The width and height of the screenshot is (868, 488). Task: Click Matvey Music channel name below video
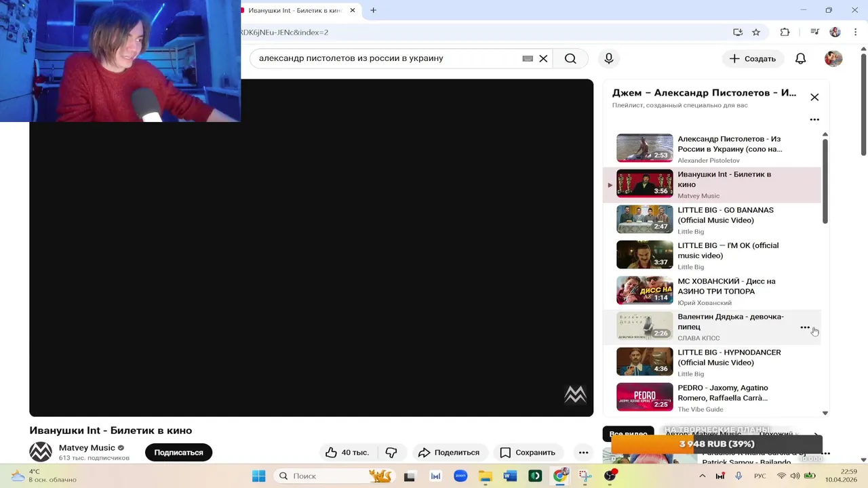[87, 447]
